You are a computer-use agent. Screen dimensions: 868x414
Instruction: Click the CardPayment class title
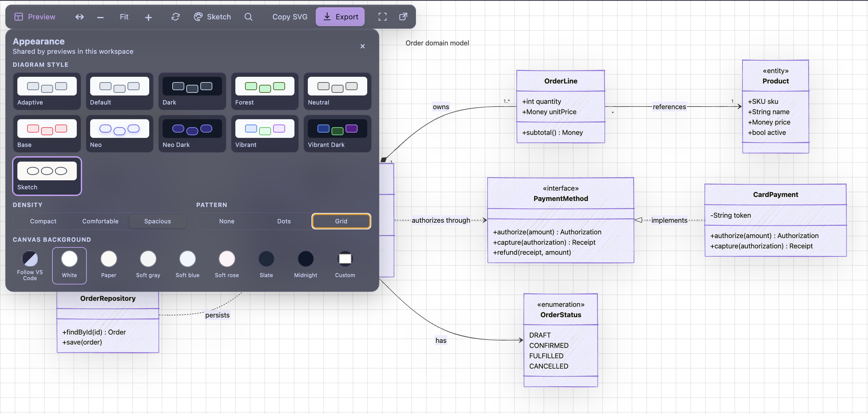click(775, 194)
